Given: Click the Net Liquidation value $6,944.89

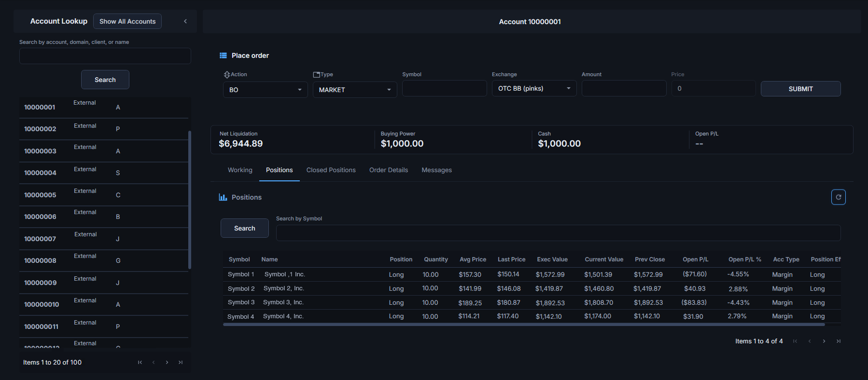Looking at the screenshot, I should pos(240,144).
